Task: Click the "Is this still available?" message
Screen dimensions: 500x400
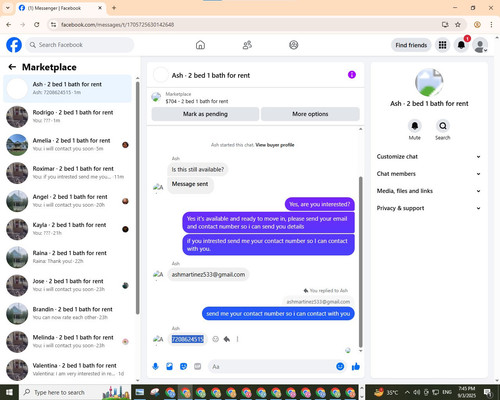Action: (x=198, y=169)
